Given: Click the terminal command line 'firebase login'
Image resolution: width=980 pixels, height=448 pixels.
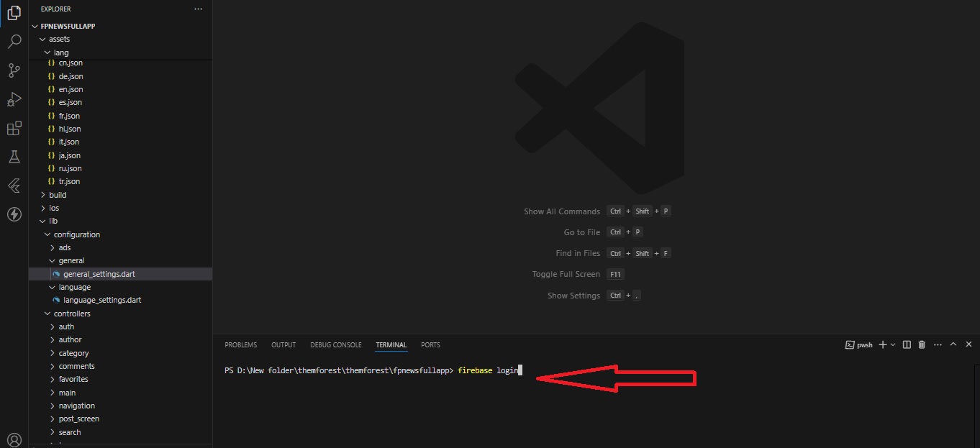Looking at the screenshot, I should pyautogui.click(x=489, y=370).
